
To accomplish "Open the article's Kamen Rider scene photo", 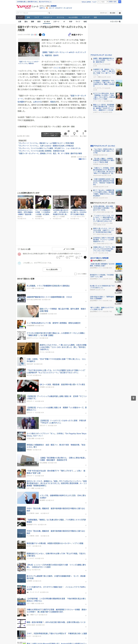I will pos(29,49).
